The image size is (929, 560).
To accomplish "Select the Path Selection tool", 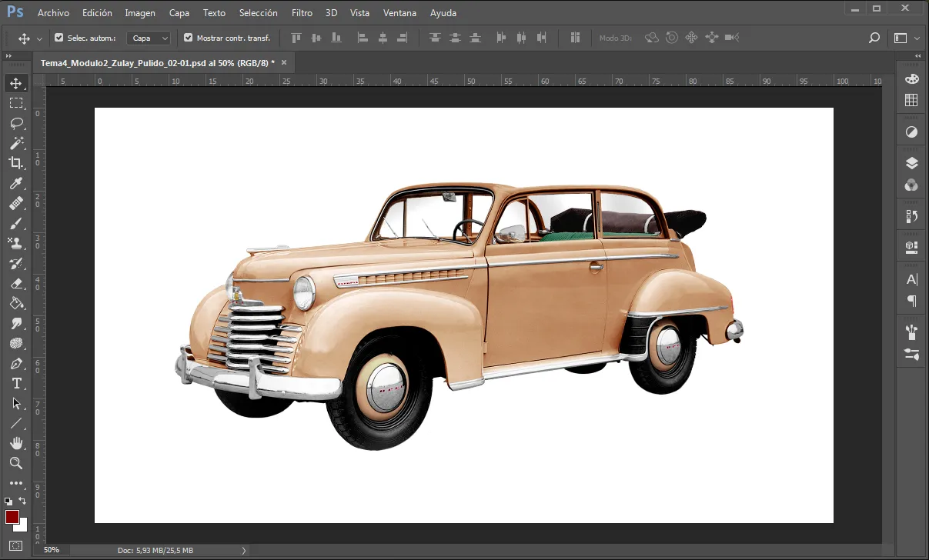I will [16, 403].
